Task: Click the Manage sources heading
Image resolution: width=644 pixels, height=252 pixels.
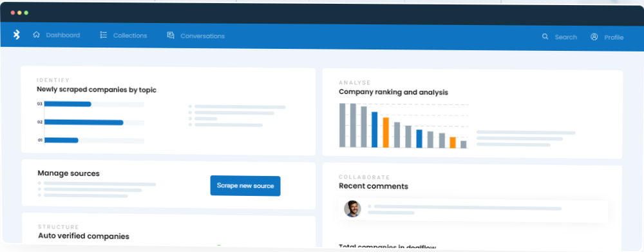Action: pos(69,173)
